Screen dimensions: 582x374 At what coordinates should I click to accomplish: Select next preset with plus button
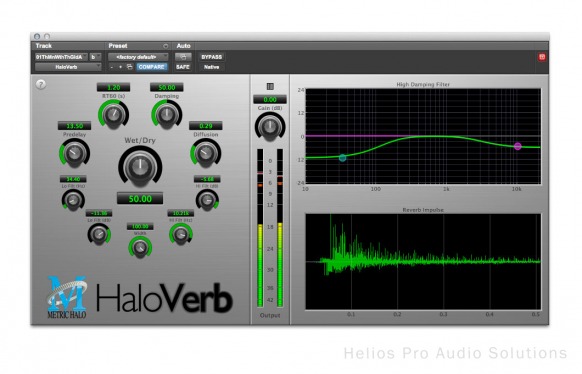120,67
